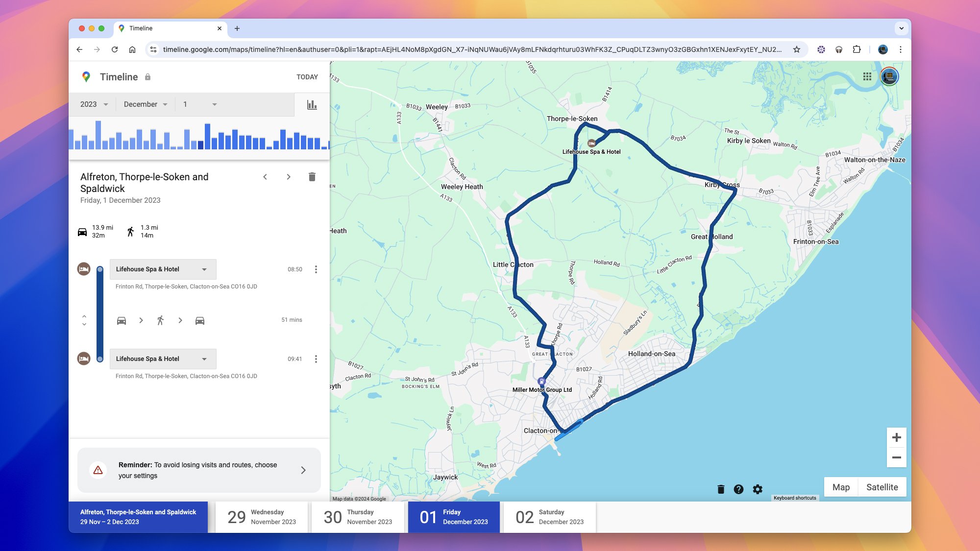Click the bar chart view icon

click(312, 104)
